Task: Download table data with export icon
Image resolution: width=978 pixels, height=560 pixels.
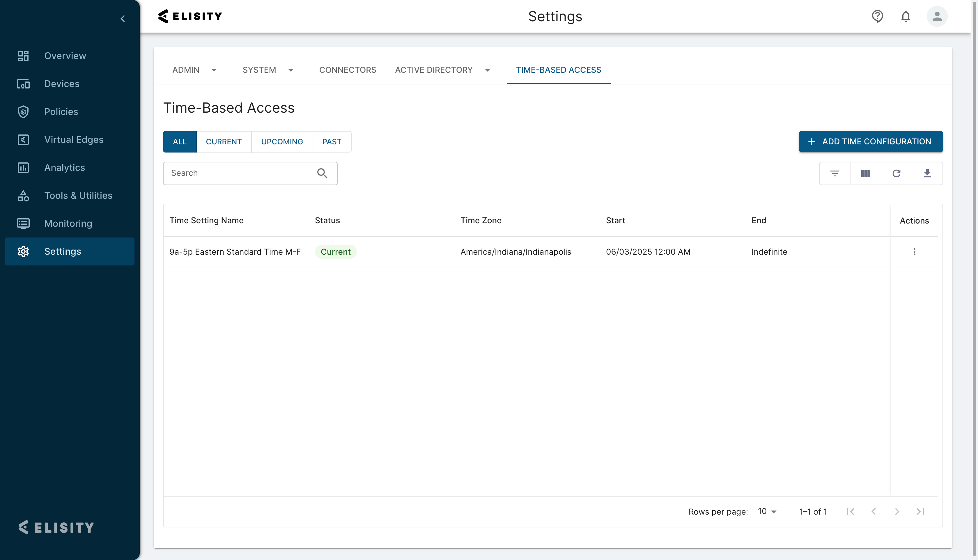Action: 927,173
